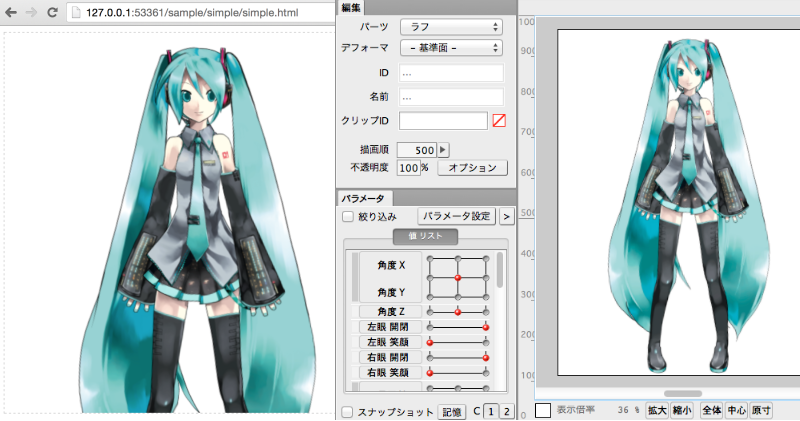Click the canvas horizontal scrollbar
Viewport: 800px width, 421px height.
[x=683, y=393]
